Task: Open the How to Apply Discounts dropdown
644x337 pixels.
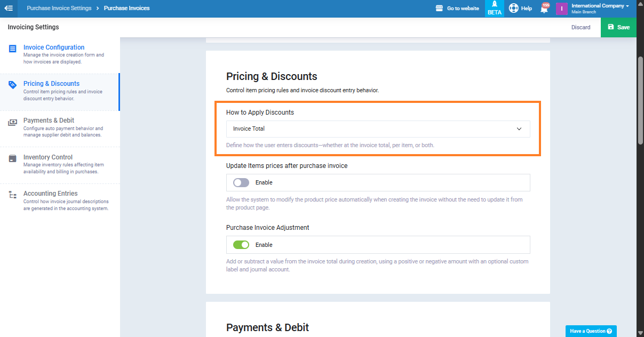Action: (x=378, y=129)
